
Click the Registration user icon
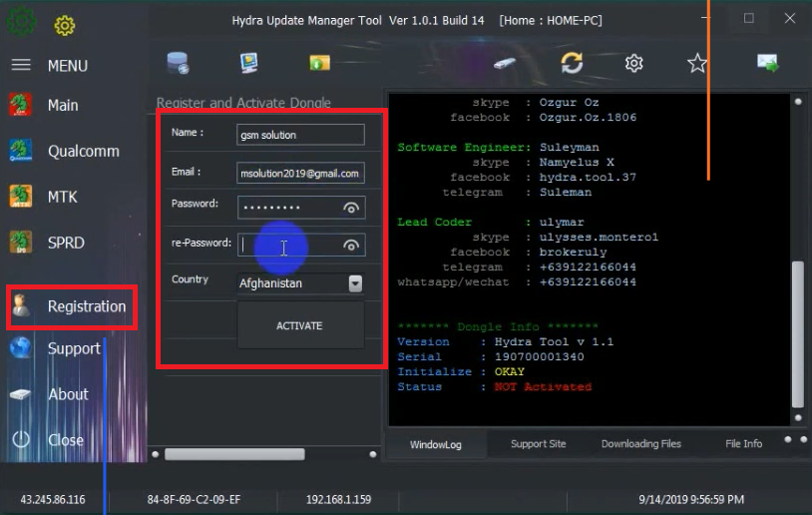point(21,305)
